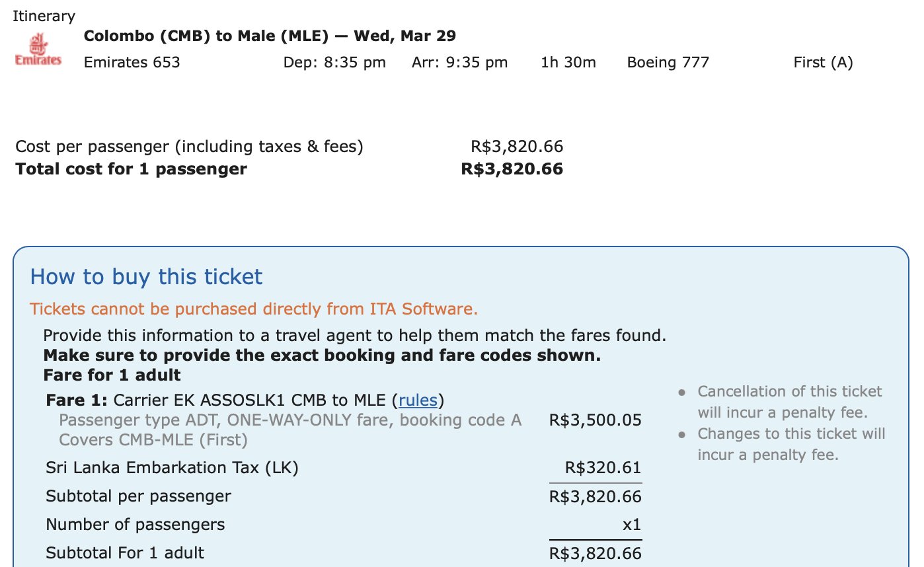Click the Itinerary label
924x567 pixels.
(x=44, y=16)
